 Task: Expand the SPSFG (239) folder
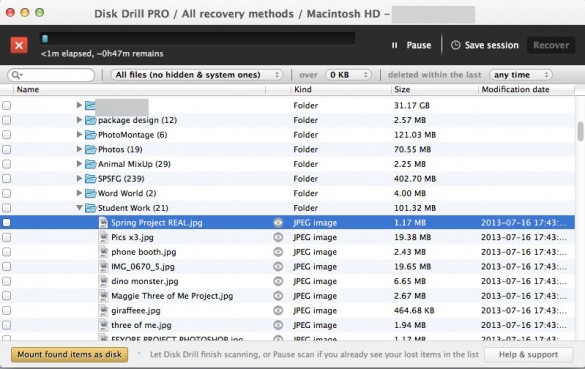79,178
